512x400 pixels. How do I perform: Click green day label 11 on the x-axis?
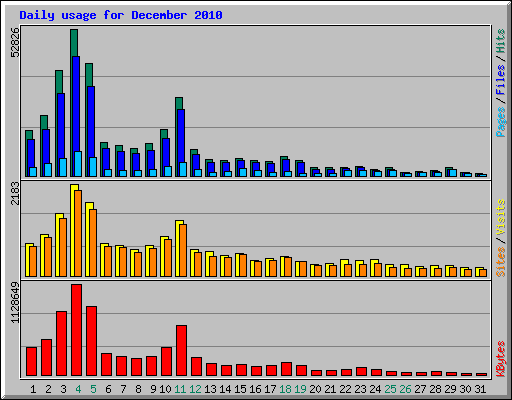180,389
